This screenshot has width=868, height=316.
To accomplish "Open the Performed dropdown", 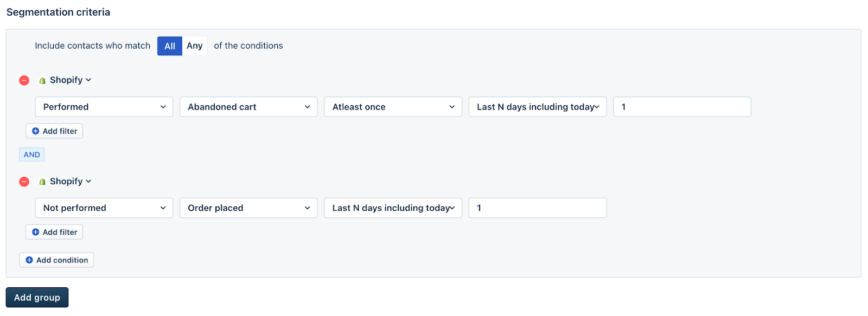I will click(104, 107).
